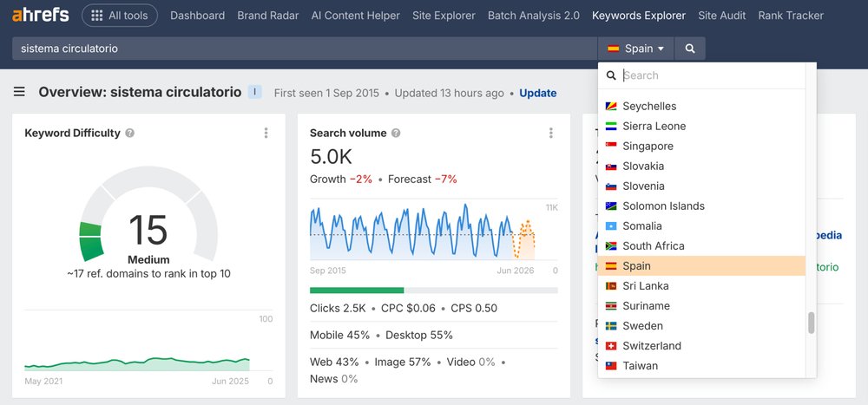The image size is (868, 405).
Task: Choose Taiwan from country list
Action: [x=702, y=366]
